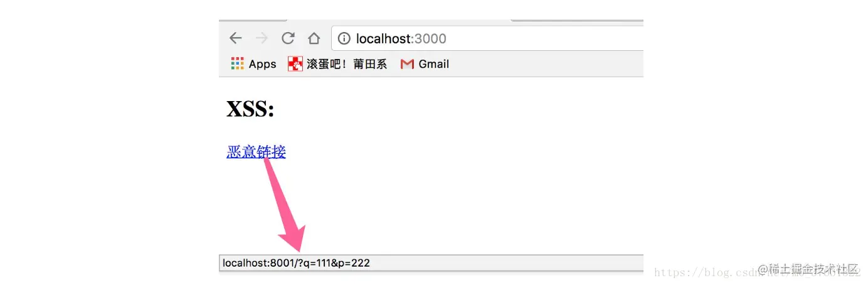Click the status bar URL localhost:8001
868x285 pixels.
(296, 262)
